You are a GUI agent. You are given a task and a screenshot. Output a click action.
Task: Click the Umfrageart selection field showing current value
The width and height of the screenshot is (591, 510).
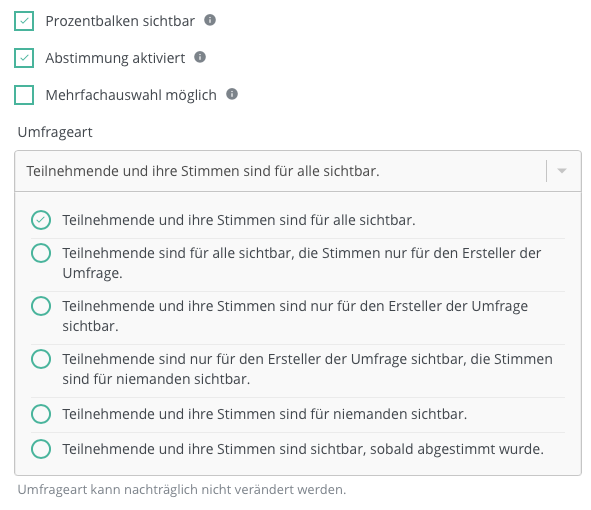[298, 171]
